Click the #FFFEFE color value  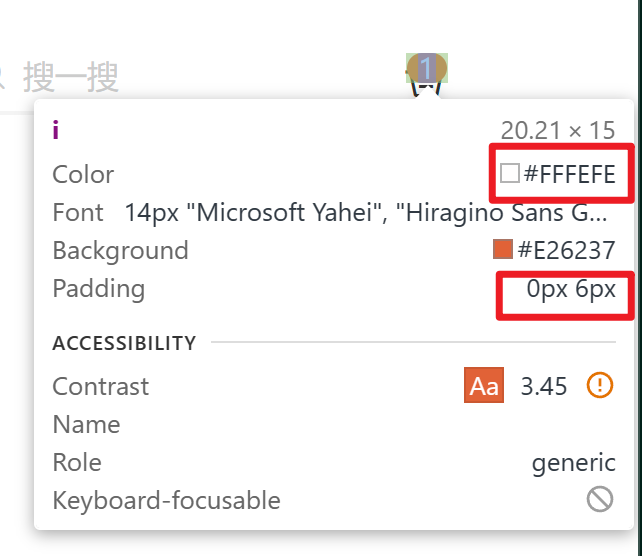click(569, 175)
